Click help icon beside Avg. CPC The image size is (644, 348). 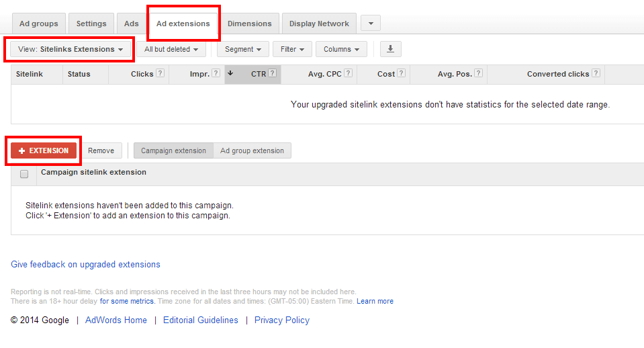349,74
